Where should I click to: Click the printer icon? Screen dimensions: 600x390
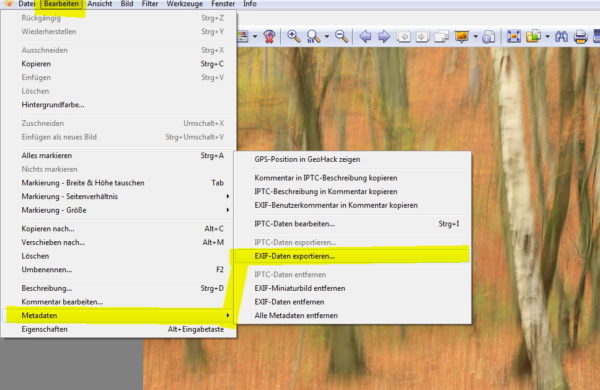(580, 37)
